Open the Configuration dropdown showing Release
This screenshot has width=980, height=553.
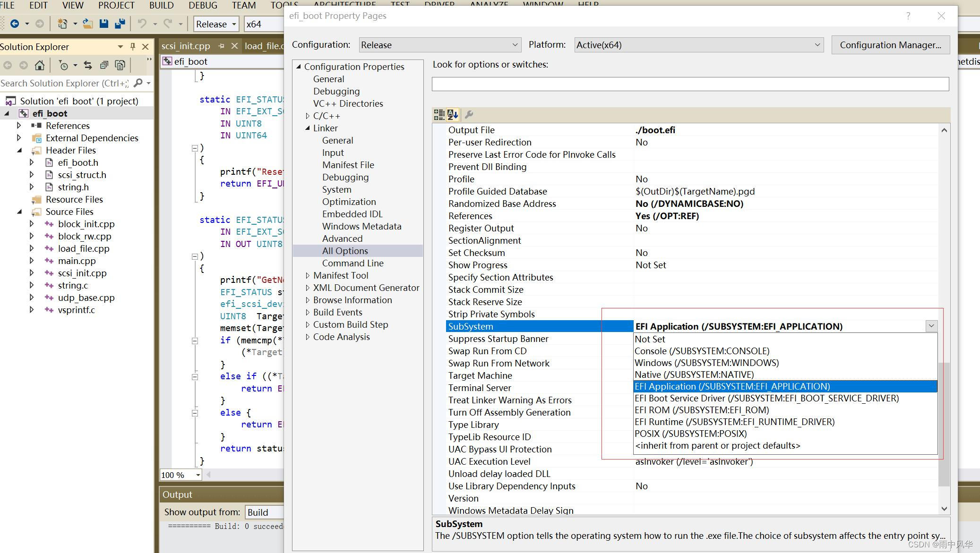[x=439, y=45]
